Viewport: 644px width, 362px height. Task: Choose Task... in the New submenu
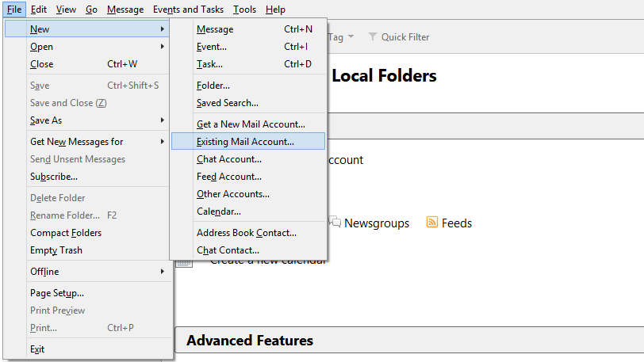click(248, 64)
